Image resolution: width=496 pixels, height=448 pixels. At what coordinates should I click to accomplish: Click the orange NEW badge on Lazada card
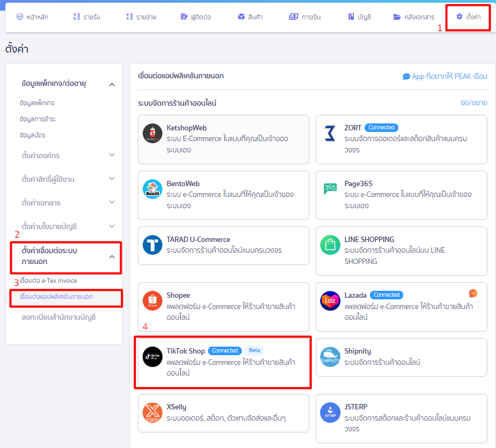[473, 293]
